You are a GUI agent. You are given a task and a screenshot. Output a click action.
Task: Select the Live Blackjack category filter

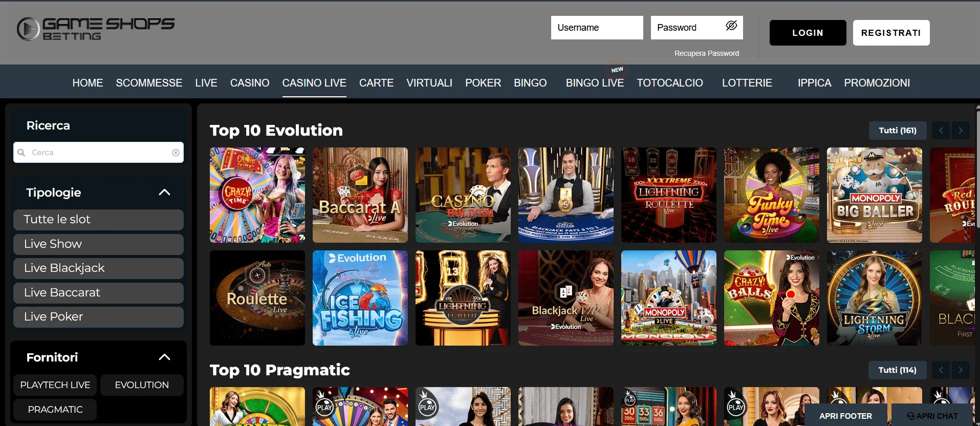(x=98, y=268)
